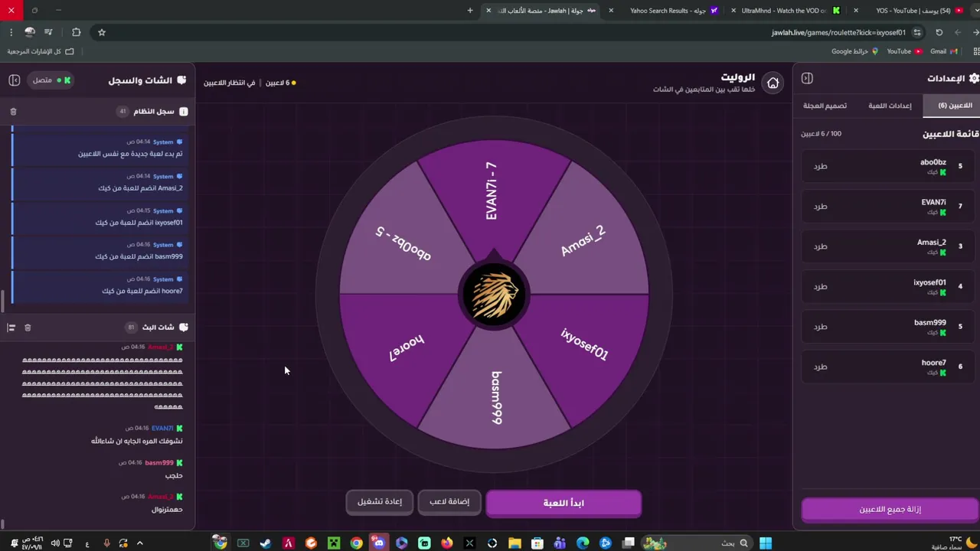Kick player hoore7 with طرد
Viewport: 980px width, 551px height.
coord(820,367)
